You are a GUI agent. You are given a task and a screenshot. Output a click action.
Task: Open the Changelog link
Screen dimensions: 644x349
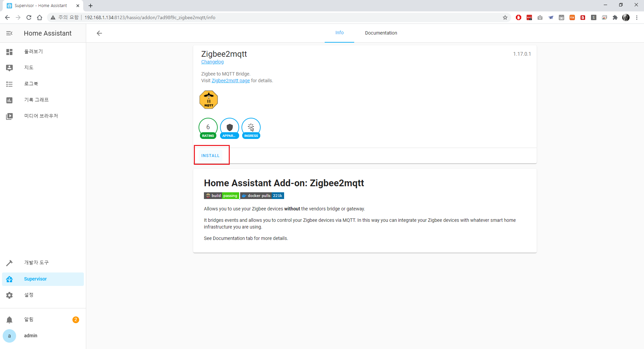click(x=212, y=62)
